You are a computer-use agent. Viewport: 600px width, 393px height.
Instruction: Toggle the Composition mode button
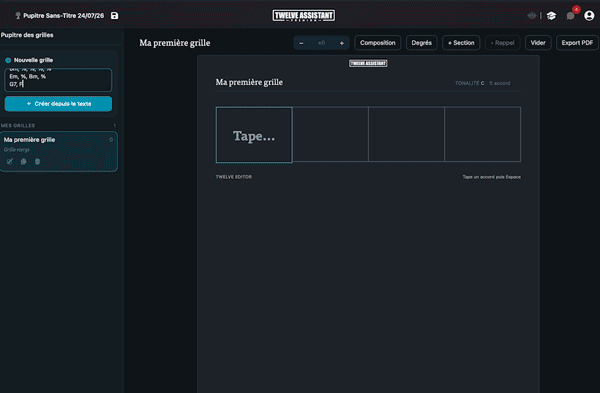pos(377,43)
